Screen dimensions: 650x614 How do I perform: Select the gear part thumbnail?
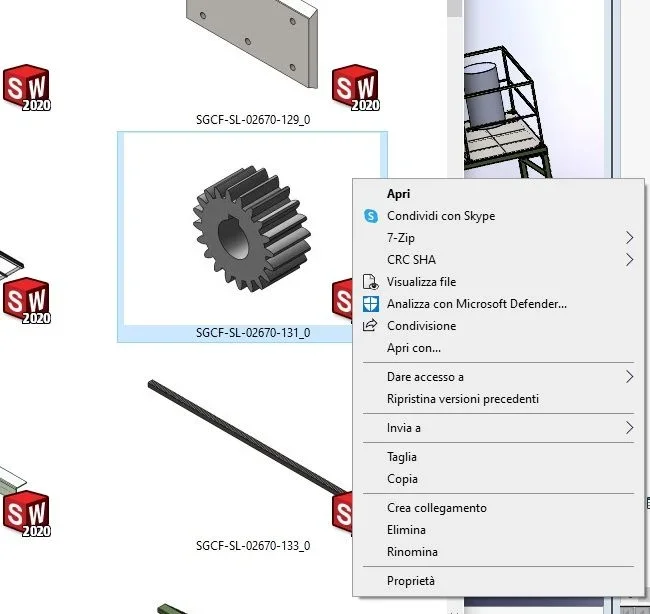(x=252, y=229)
